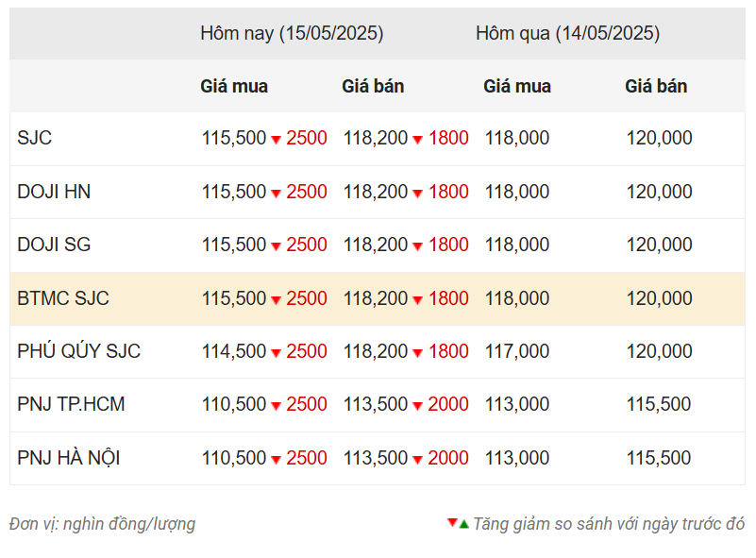Click the green up triangle in the legend
The image size is (756, 558).
(463, 524)
